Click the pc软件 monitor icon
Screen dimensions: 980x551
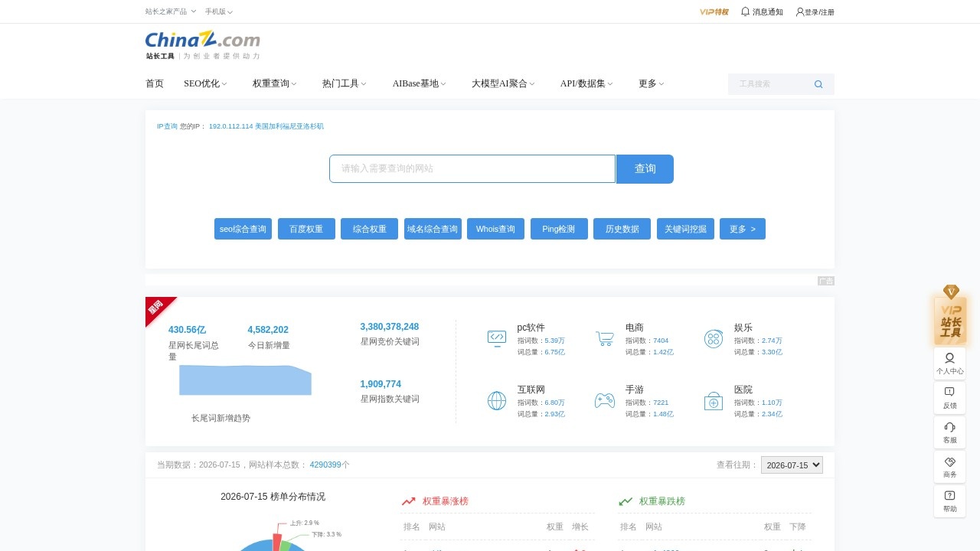[497, 338]
